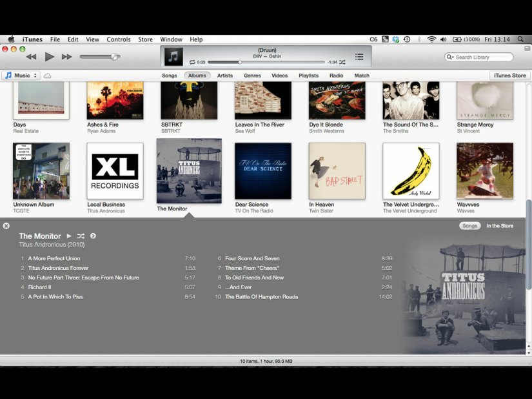532x399 pixels.
Task: Open the Radio tab
Action: pyautogui.click(x=336, y=76)
